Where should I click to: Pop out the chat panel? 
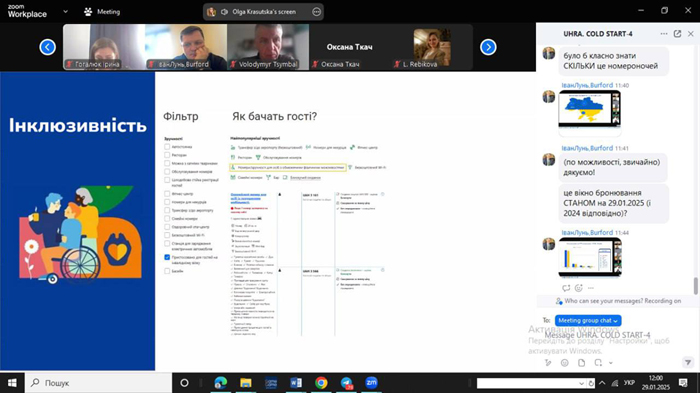[x=677, y=34]
